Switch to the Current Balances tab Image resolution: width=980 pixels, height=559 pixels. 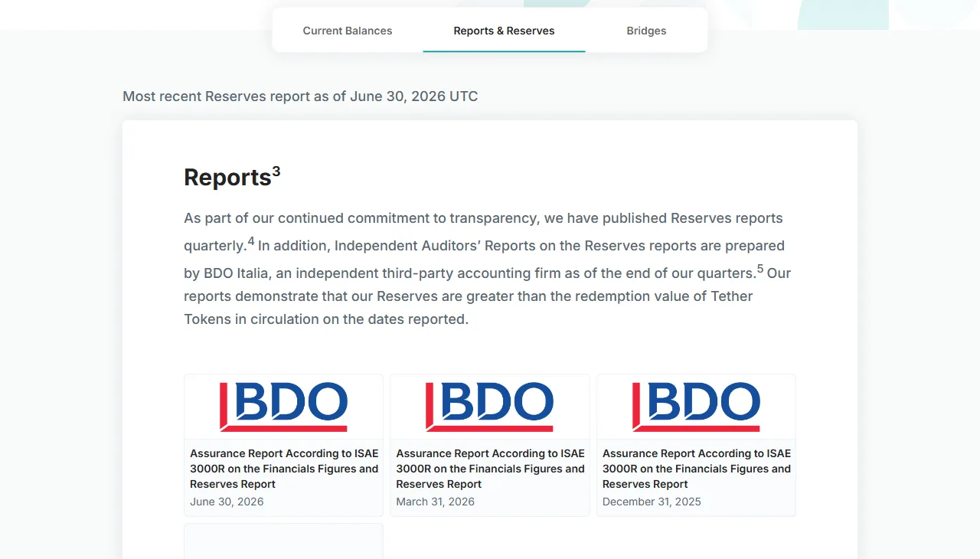(348, 31)
